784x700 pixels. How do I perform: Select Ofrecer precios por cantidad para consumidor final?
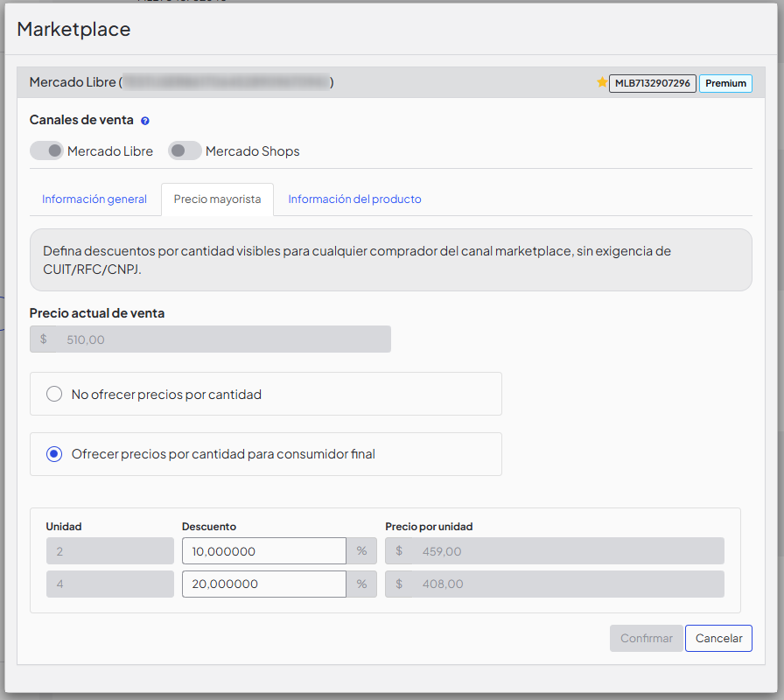click(54, 454)
